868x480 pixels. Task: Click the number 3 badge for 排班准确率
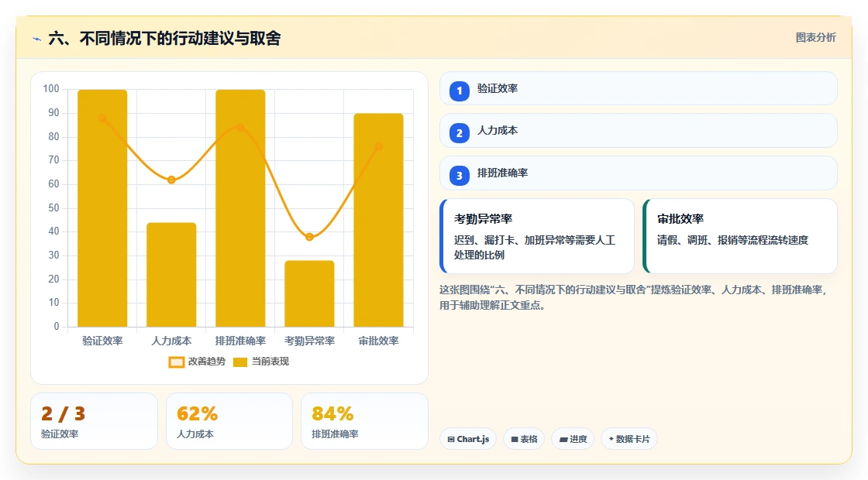click(x=460, y=176)
